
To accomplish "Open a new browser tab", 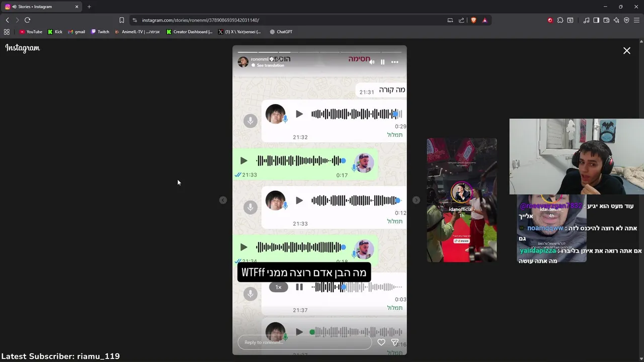I will coord(89,7).
